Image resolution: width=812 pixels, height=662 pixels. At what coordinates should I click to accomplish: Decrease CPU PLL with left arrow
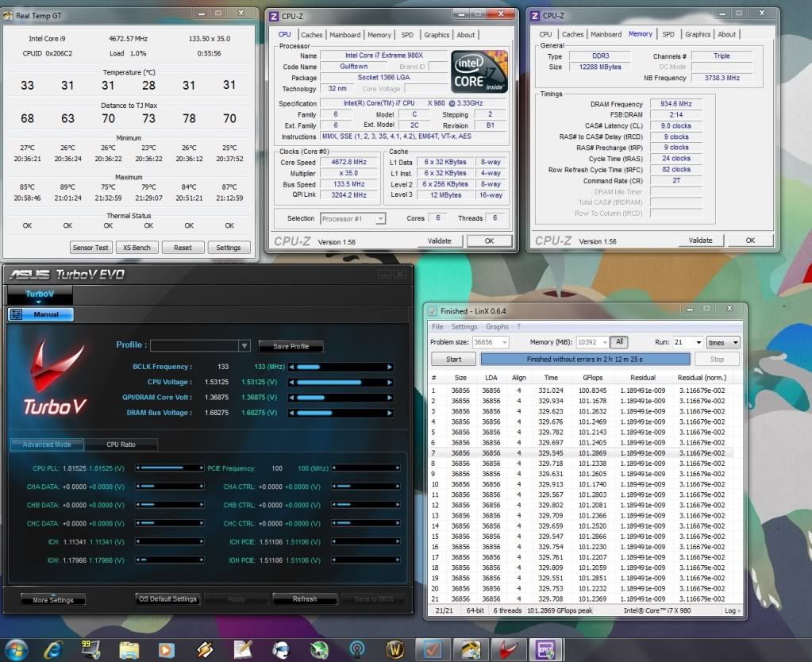[138, 468]
